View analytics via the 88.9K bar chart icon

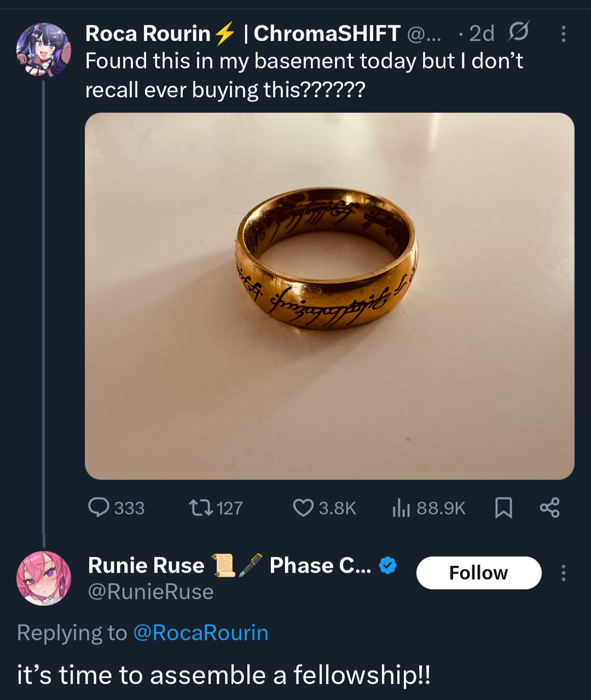428,508
